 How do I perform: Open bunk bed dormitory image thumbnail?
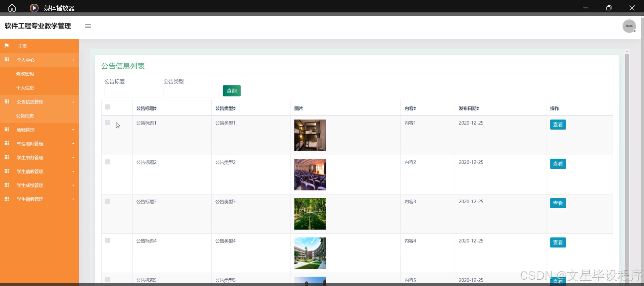(x=310, y=135)
